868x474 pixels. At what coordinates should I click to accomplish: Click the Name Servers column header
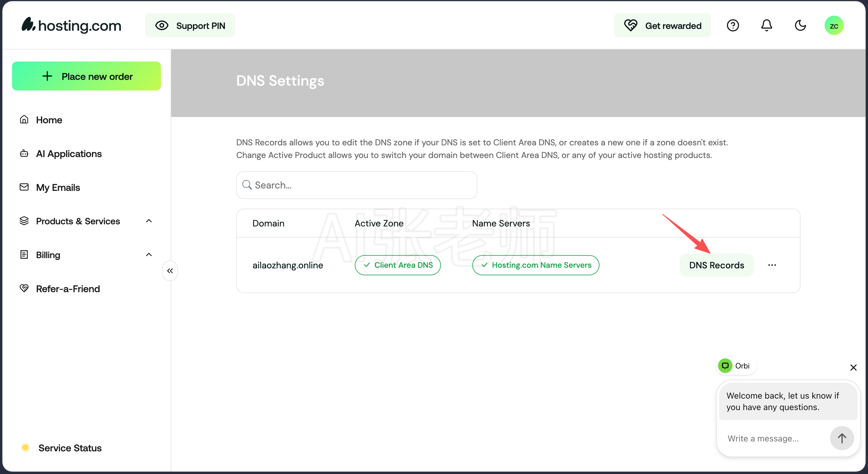point(501,223)
